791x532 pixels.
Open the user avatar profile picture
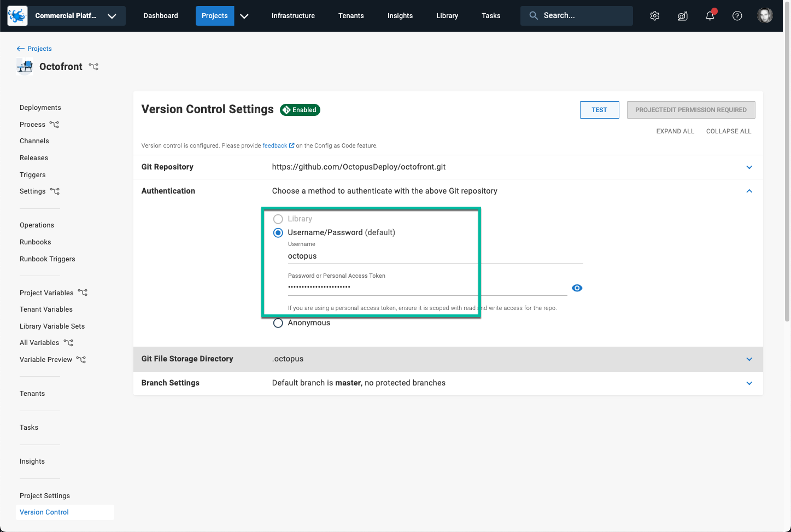(765, 15)
